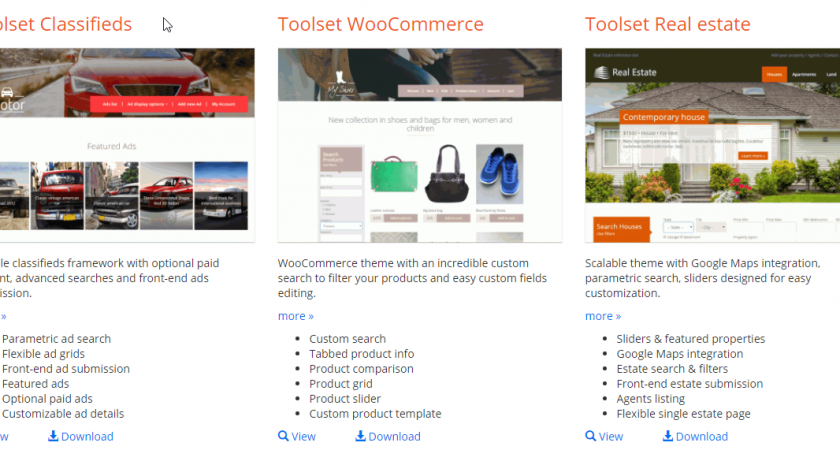Screen dimensions: 840x450
Task: Select 'Featured ads' list item
Action: (x=35, y=384)
